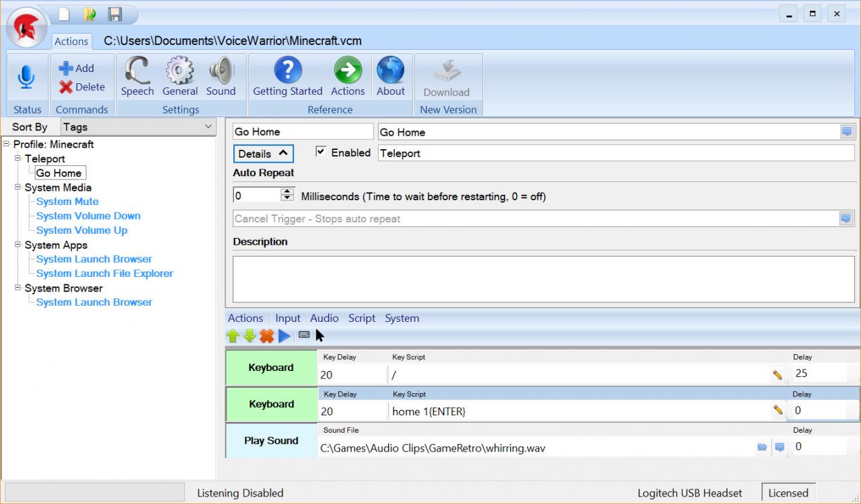Add a new command
861x504 pixels.
(75, 68)
